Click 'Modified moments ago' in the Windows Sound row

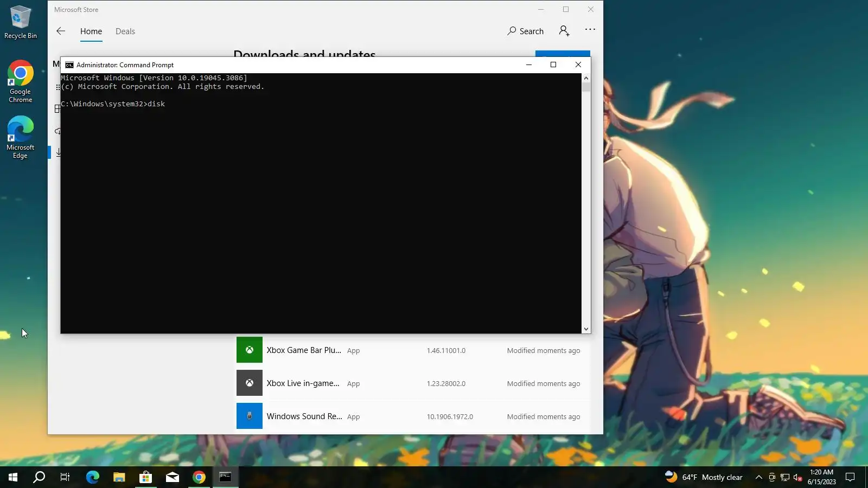[544, 417]
